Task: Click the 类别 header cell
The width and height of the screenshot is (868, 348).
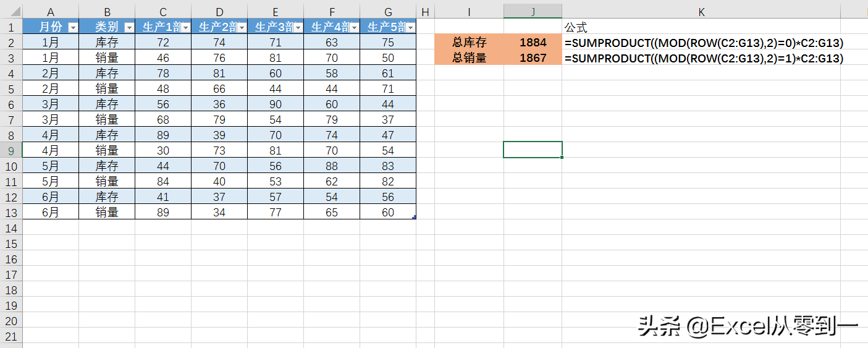Action: click(107, 27)
